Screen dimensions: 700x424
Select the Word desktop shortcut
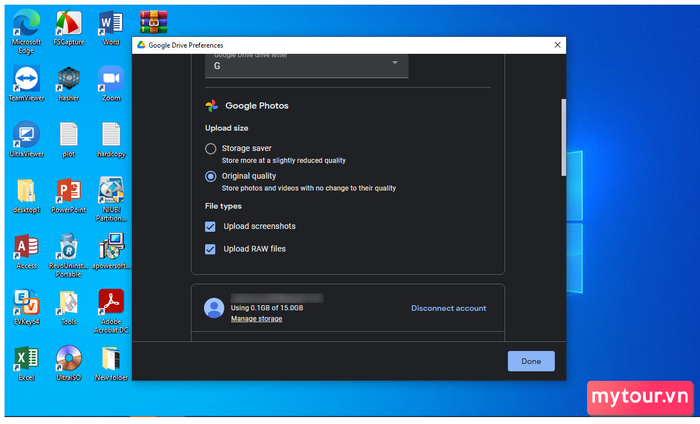click(x=111, y=28)
